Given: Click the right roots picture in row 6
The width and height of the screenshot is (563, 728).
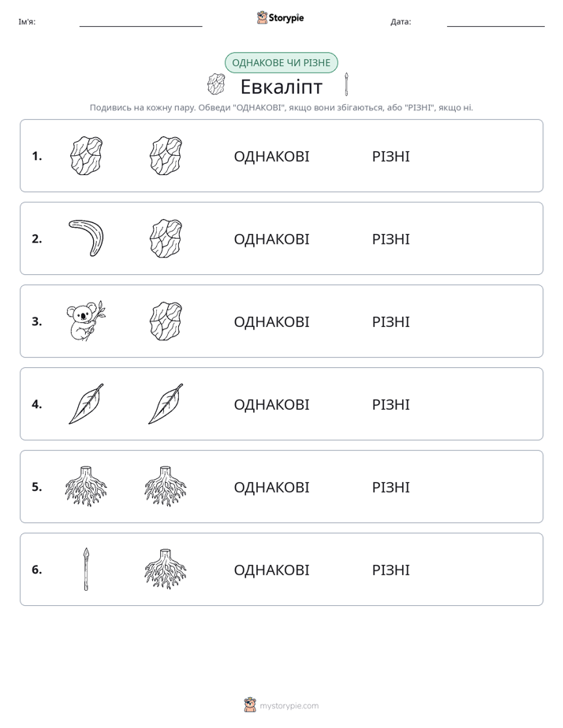Looking at the screenshot, I should [x=166, y=569].
